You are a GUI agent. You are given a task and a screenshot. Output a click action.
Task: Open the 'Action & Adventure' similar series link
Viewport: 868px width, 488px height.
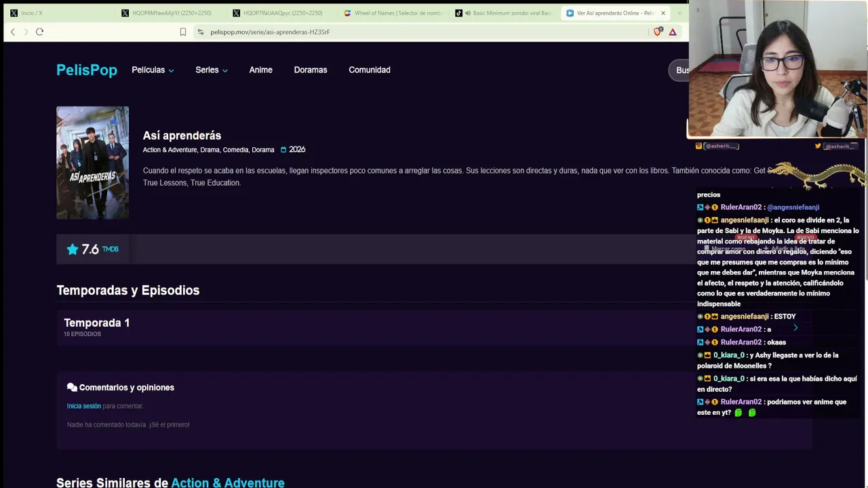pos(228,483)
